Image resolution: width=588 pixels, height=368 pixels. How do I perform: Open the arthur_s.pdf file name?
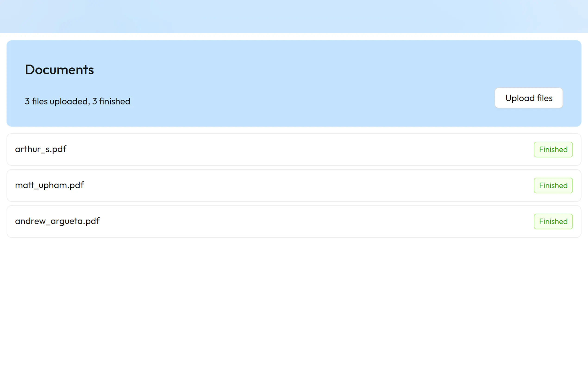pyautogui.click(x=41, y=149)
